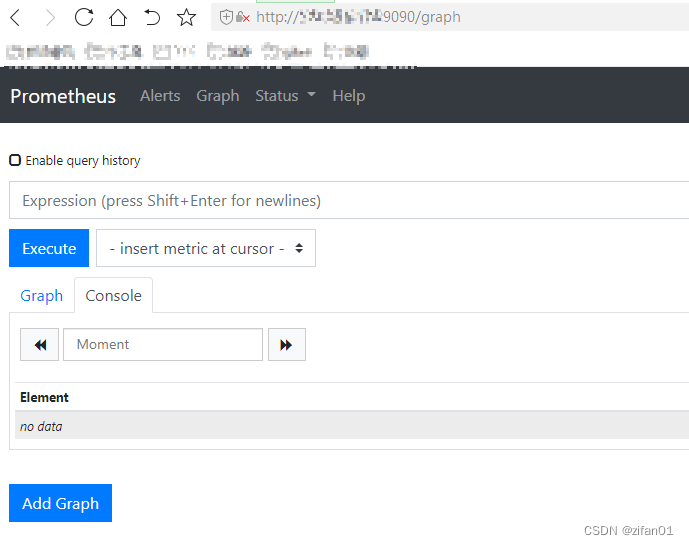This screenshot has width=689, height=545.
Task: Expand the Status dropdown menu
Action: (x=285, y=96)
